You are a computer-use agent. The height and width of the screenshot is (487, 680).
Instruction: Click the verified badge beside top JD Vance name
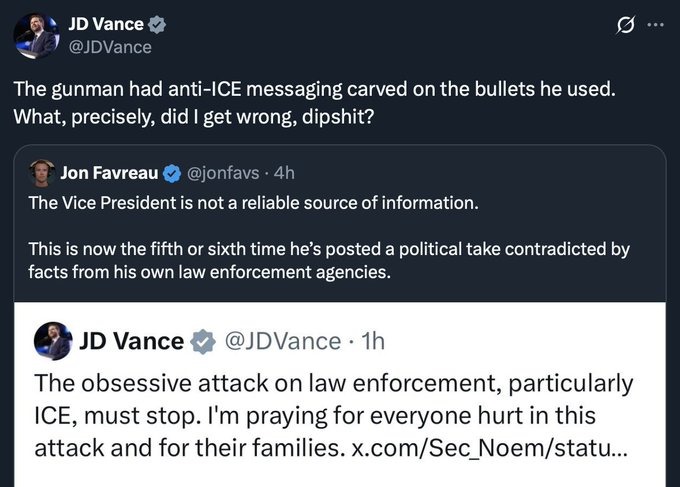157,25
